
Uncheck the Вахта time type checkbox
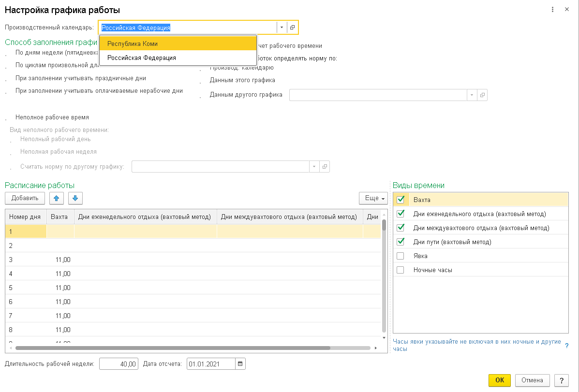pos(401,200)
